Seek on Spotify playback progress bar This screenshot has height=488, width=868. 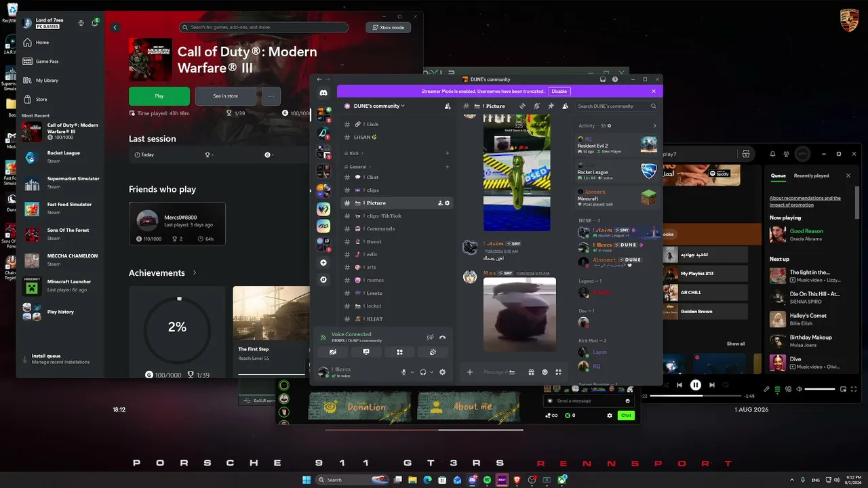695,396
